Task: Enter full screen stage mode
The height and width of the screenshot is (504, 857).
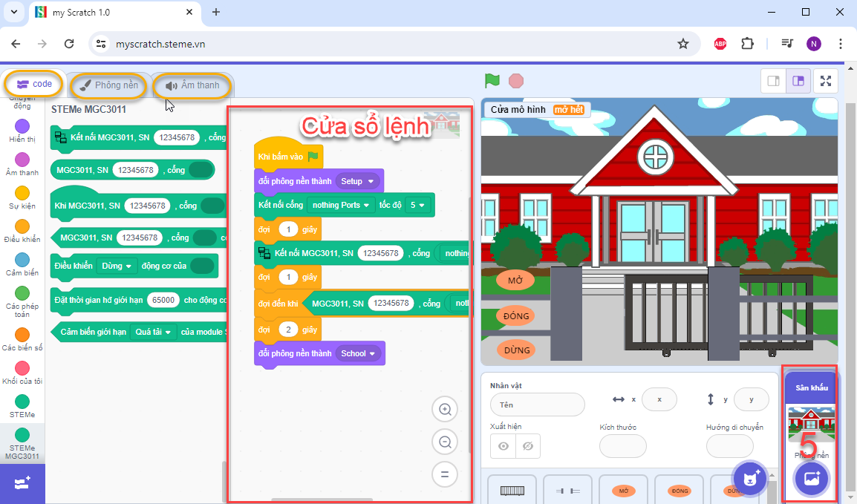Action: pyautogui.click(x=826, y=81)
